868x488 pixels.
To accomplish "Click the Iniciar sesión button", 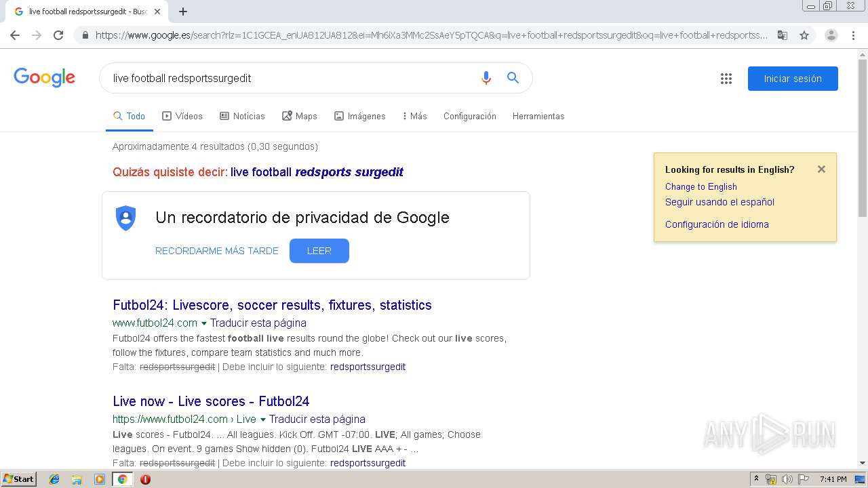I will [793, 79].
